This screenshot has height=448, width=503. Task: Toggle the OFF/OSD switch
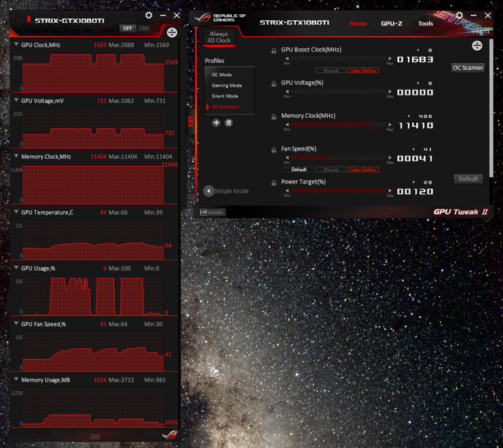point(136,28)
